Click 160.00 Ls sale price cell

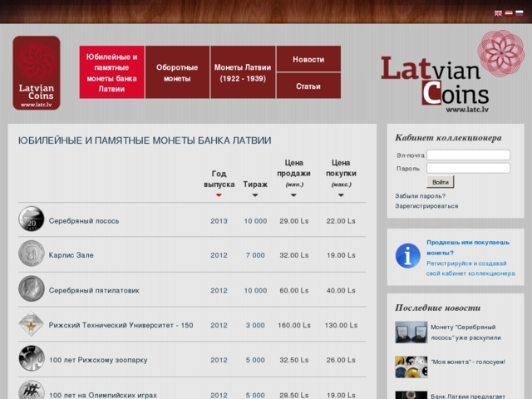click(x=294, y=325)
